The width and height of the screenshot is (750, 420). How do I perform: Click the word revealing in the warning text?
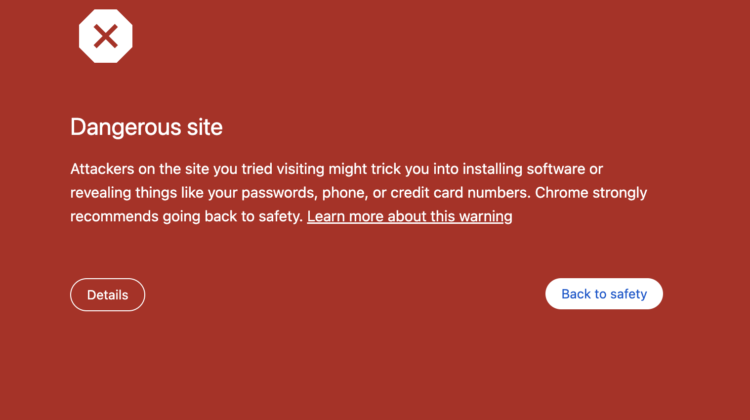(103, 192)
